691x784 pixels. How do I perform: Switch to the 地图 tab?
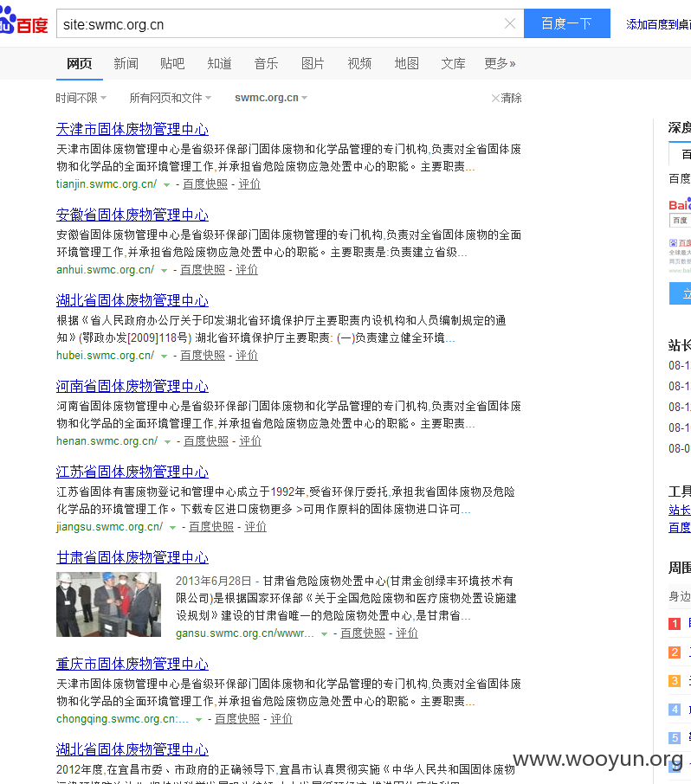(x=406, y=63)
